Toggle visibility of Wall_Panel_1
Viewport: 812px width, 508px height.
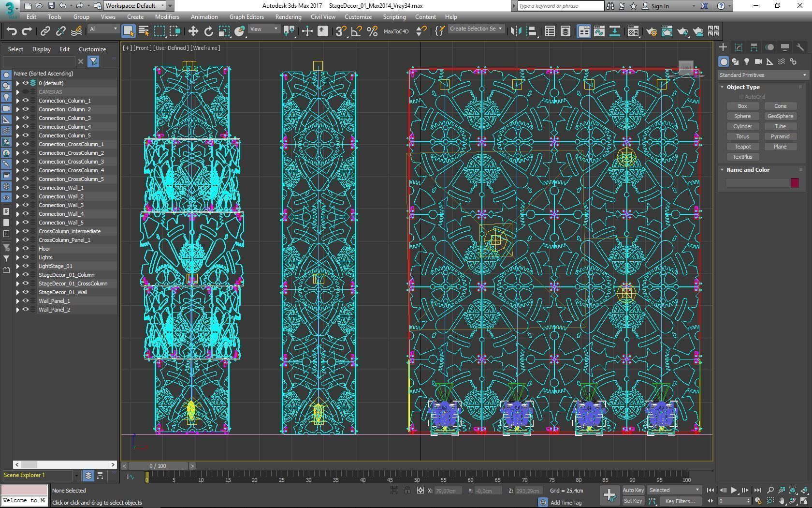click(x=26, y=301)
